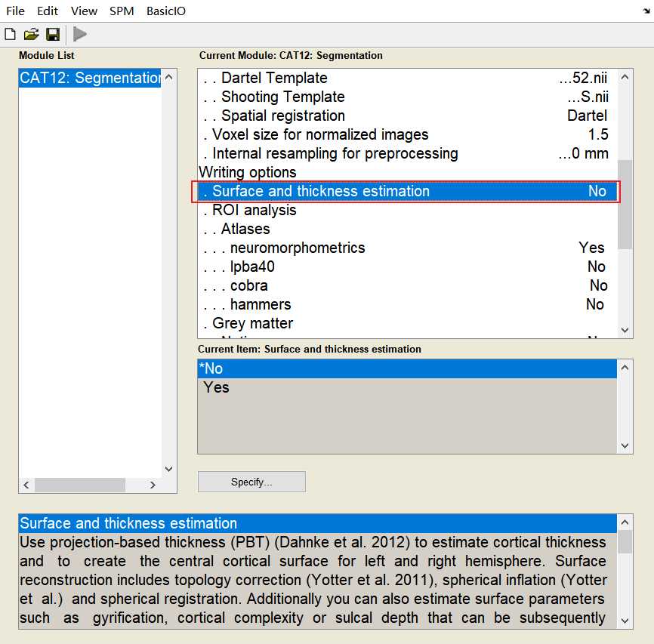Viewport: 654px width, 644px height.
Task: Click the Module List left scroll arrow
Action: (26, 485)
